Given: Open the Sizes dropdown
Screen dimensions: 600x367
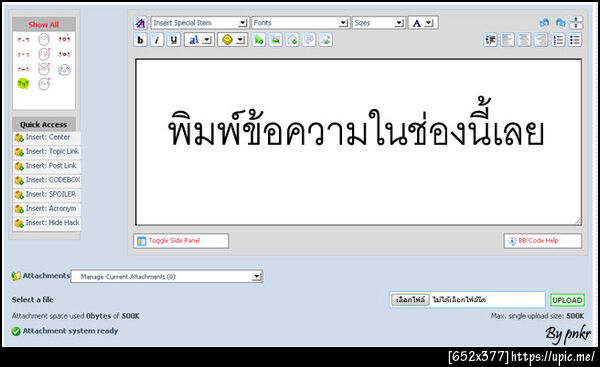Looking at the screenshot, I should coord(378,23).
